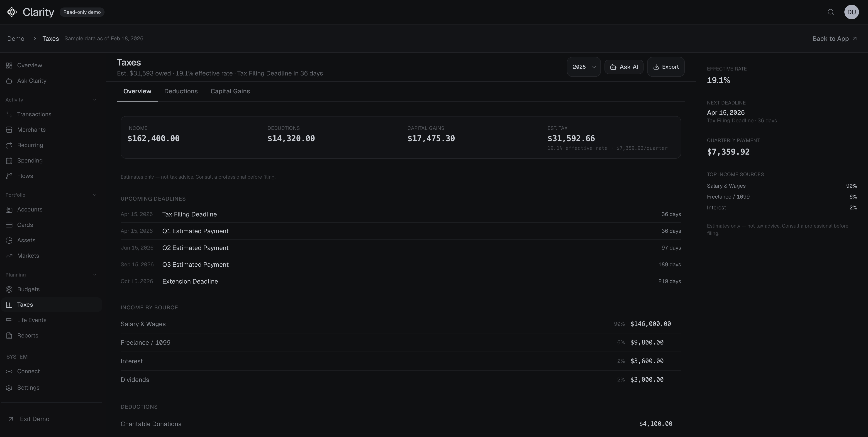Collapse the Portfolio section

[x=94, y=195]
